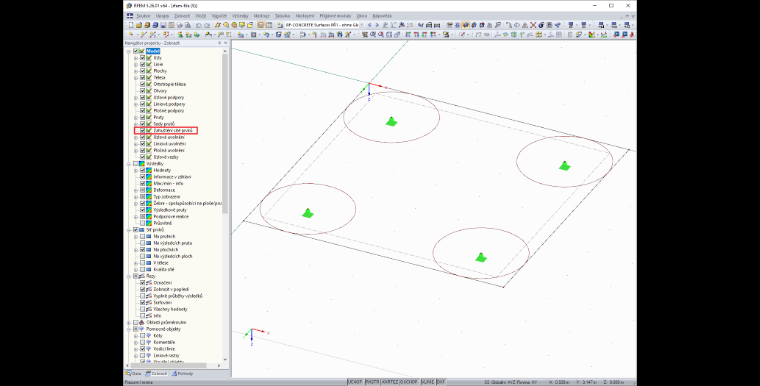Open the Vložit menu
760x386 pixels.
coord(200,16)
